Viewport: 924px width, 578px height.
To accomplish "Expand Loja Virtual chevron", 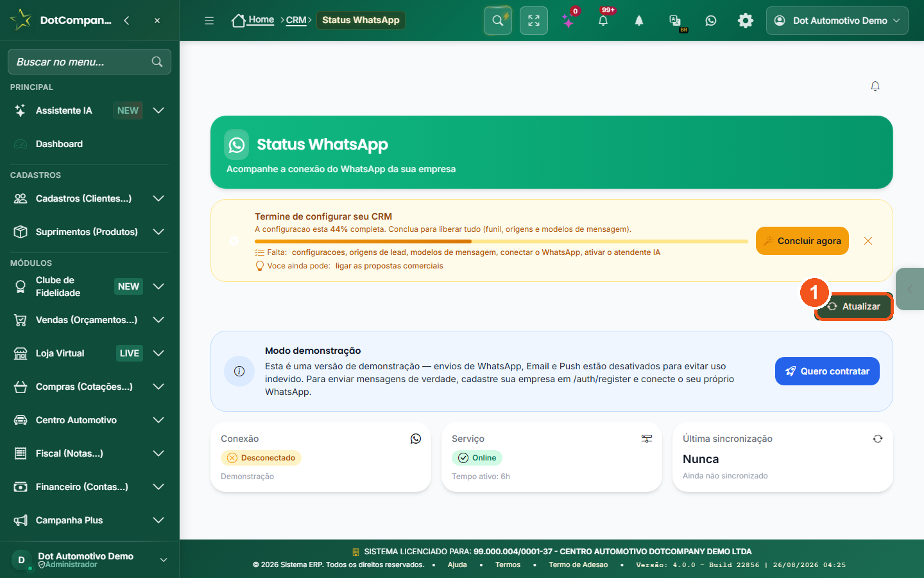I will click(158, 353).
